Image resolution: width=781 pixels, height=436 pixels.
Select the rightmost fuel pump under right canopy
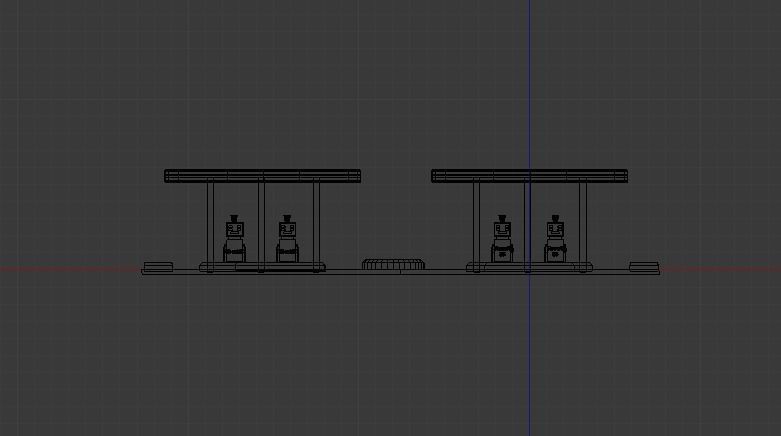555,239
